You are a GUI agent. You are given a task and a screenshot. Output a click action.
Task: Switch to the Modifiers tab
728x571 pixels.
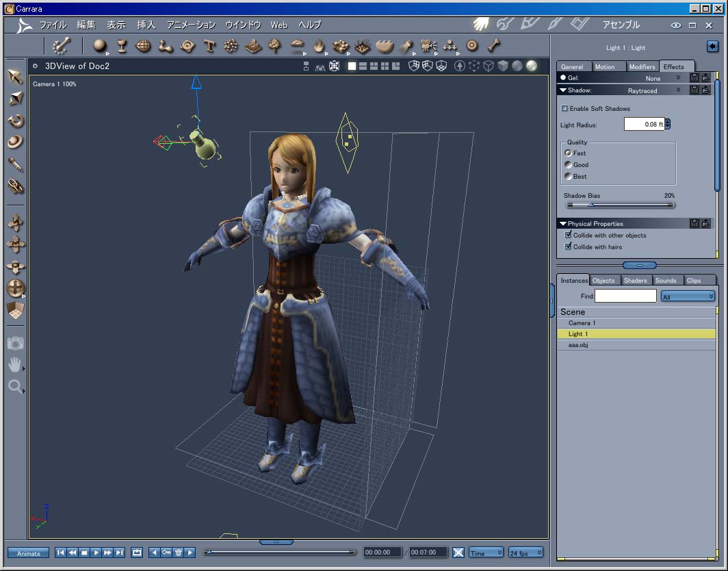tap(642, 66)
